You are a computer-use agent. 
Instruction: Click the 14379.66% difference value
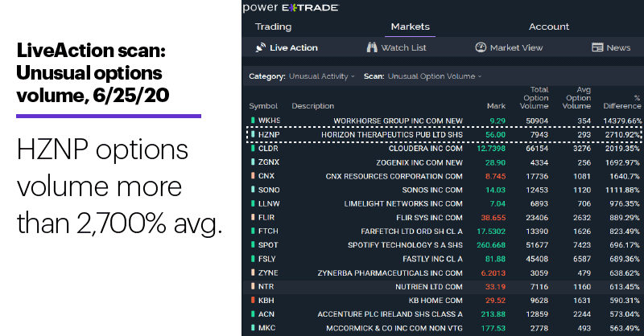click(622, 121)
